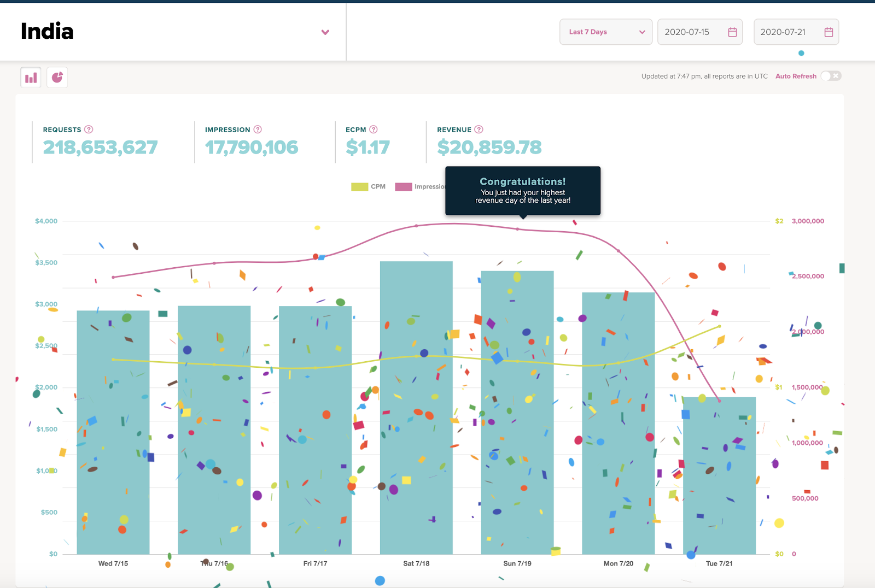
Task: Open the Last 7 Days range dropdown
Action: click(606, 32)
